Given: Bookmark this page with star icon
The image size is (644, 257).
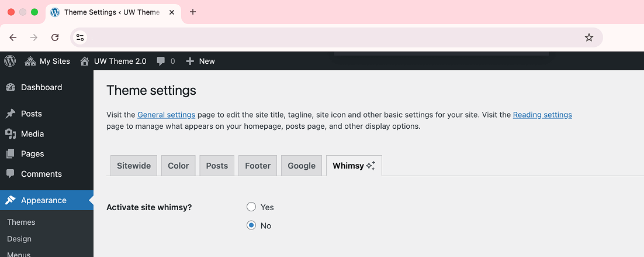Looking at the screenshot, I should (588, 37).
